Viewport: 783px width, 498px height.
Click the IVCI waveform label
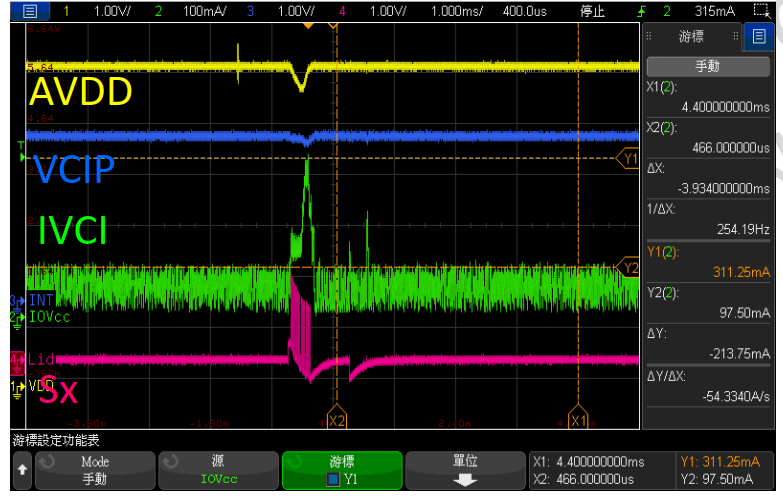point(72,231)
